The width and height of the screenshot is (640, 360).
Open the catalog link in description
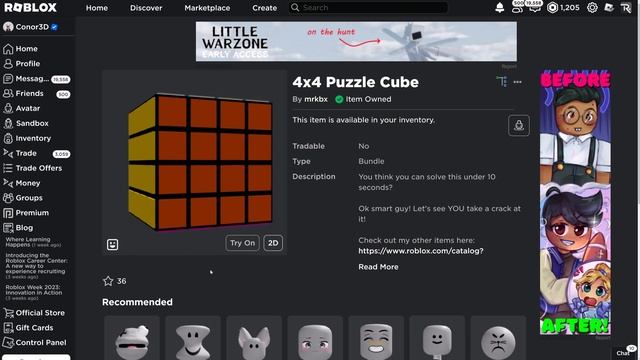point(421,251)
